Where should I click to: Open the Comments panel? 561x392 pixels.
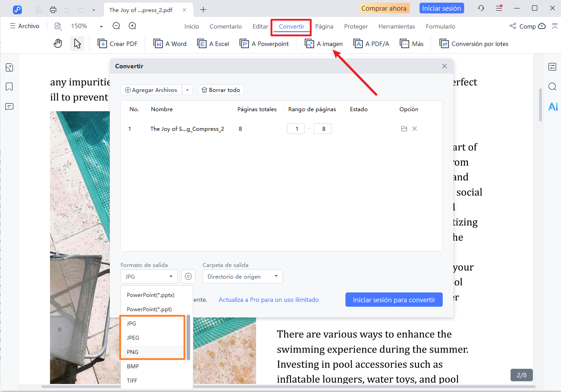pos(10,106)
